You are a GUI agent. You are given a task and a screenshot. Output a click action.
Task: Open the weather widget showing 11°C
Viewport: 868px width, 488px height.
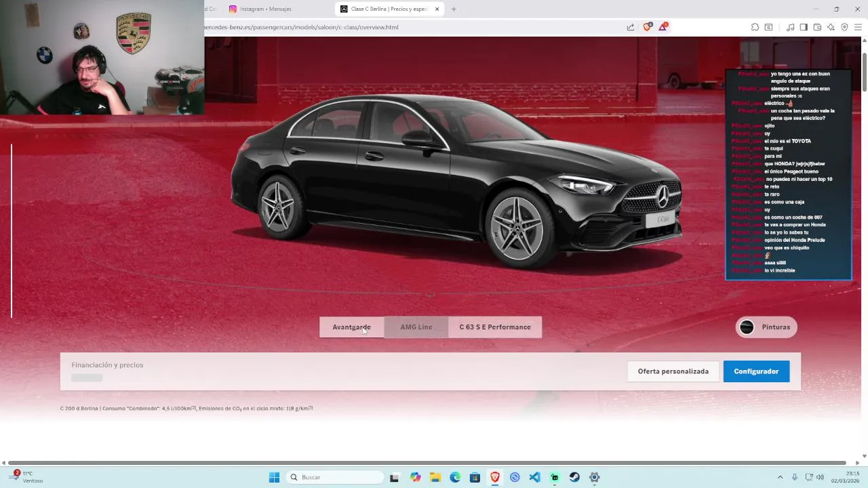click(27, 477)
